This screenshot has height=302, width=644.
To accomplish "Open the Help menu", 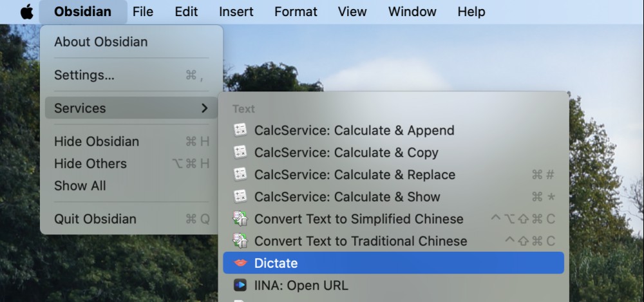I will (471, 12).
